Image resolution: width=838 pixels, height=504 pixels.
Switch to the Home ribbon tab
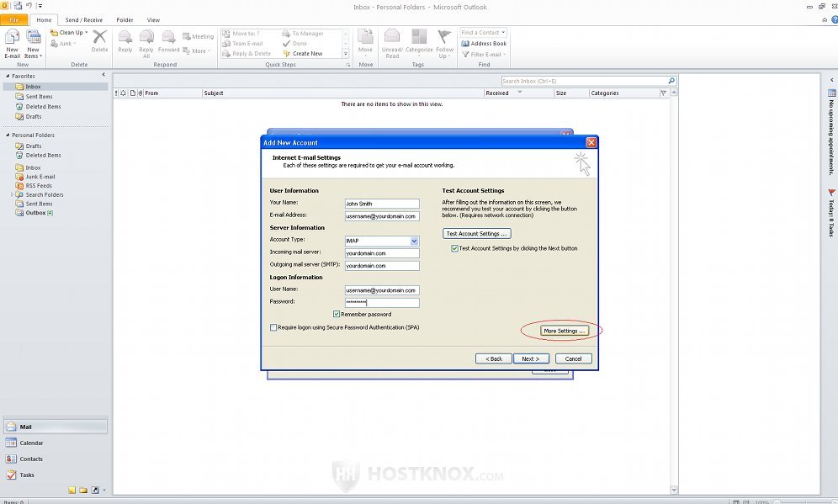tap(44, 20)
